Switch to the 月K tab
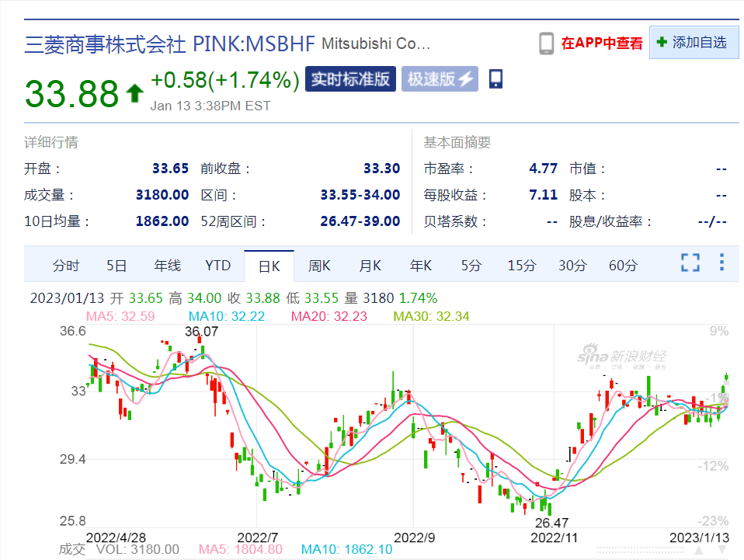The image size is (744, 560). tap(370, 266)
